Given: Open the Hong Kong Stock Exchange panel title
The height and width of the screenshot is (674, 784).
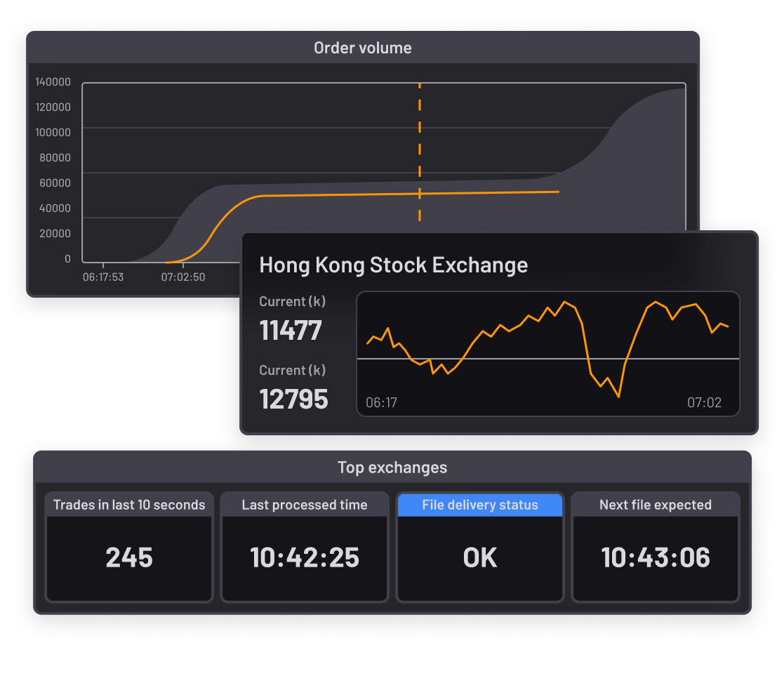Looking at the screenshot, I should pyautogui.click(x=394, y=265).
